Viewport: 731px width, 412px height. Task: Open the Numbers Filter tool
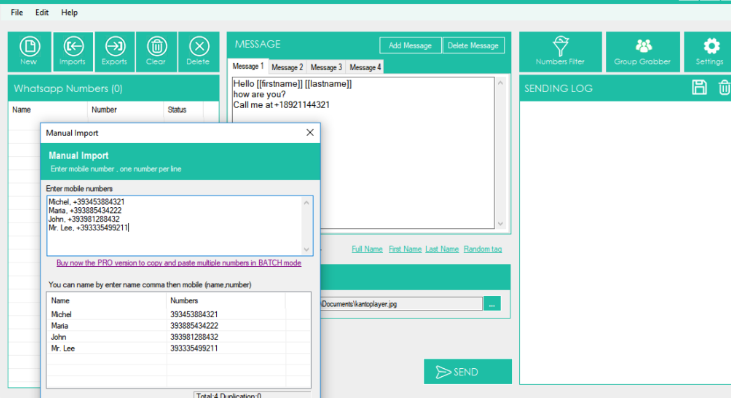559,50
